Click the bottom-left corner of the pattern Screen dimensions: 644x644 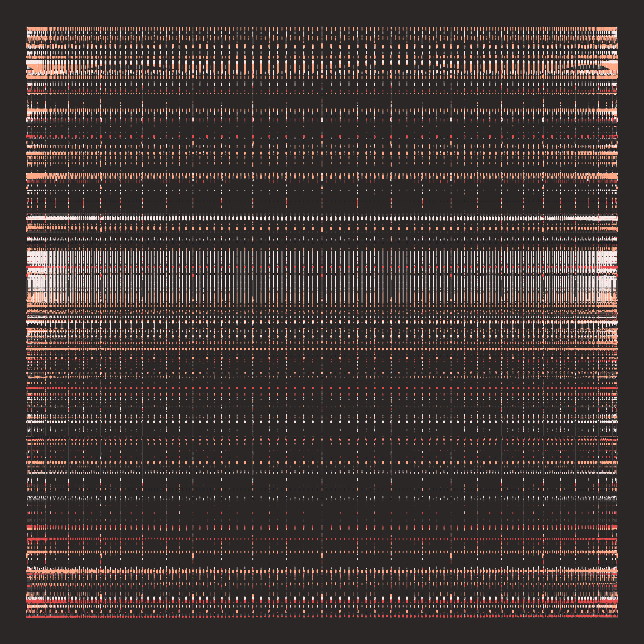coord(27,617)
